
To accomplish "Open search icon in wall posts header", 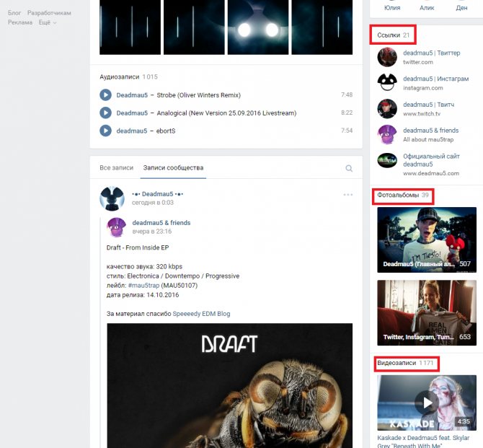I will pyautogui.click(x=349, y=168).
